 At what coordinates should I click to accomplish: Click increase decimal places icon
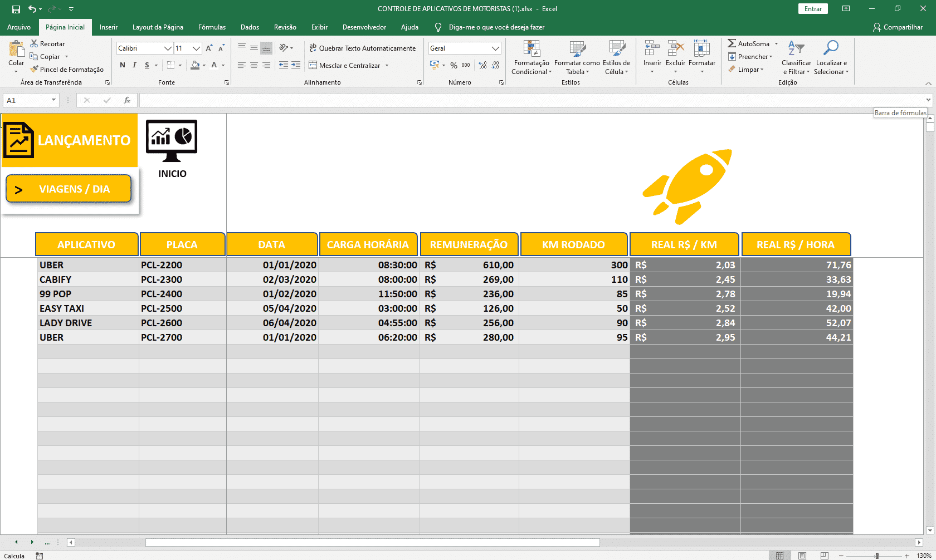tap(482, 65)
